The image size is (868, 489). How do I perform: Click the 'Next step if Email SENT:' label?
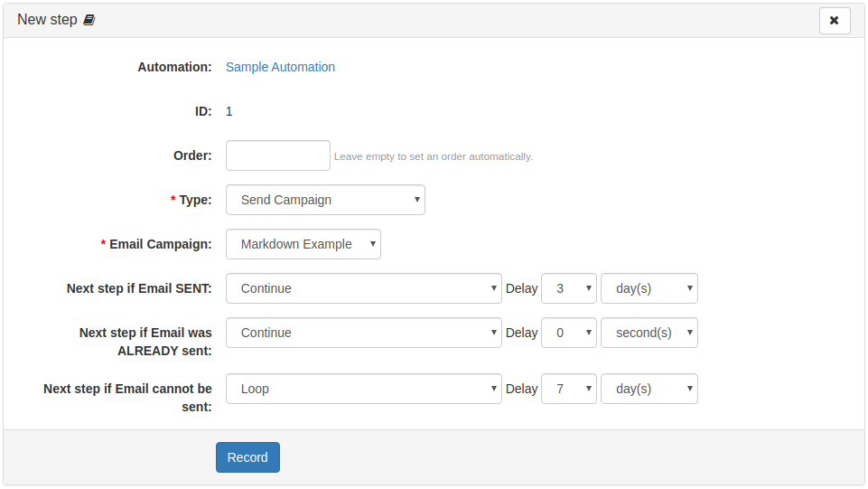tap(139, 288)
